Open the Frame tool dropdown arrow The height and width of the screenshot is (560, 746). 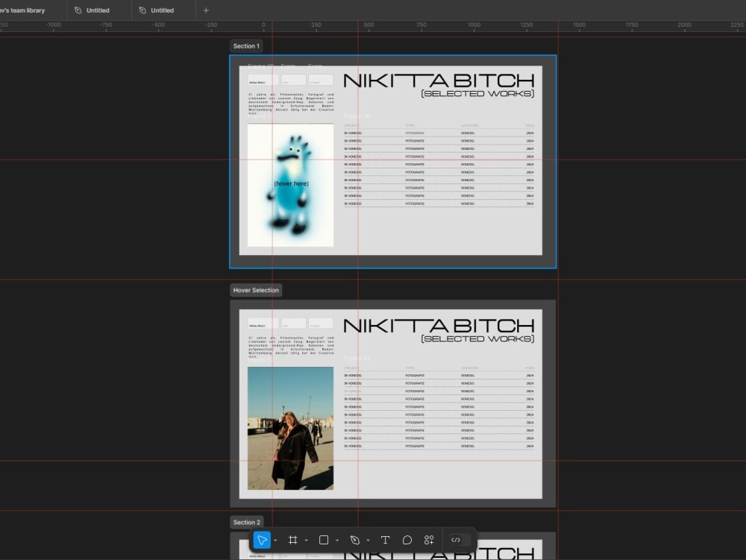(307, 541)
